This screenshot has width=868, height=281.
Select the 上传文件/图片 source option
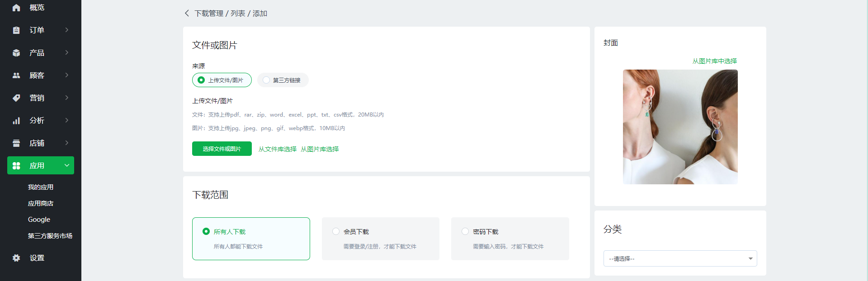tap(222, 80)
